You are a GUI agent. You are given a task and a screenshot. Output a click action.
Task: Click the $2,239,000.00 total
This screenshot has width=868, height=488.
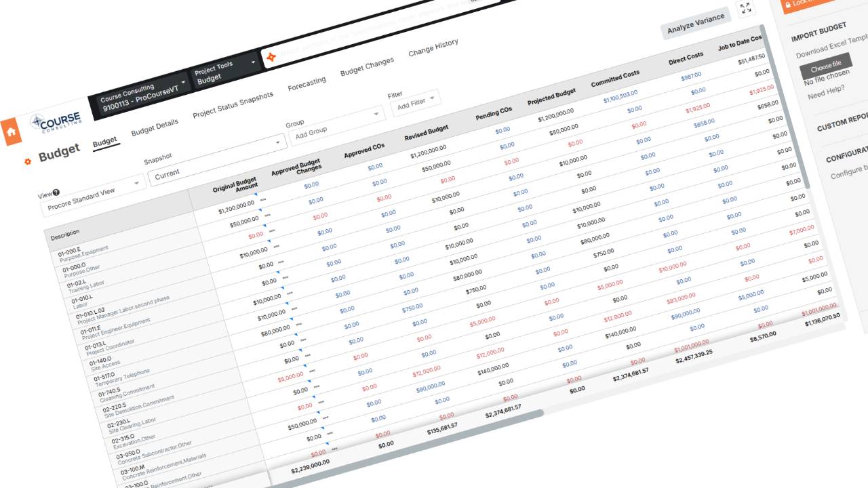[310, 466]
